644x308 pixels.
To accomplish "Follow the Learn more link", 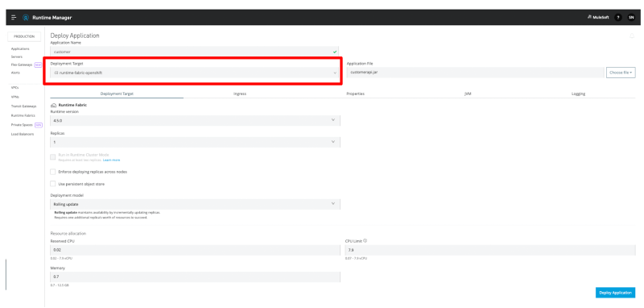I will 111,160.
